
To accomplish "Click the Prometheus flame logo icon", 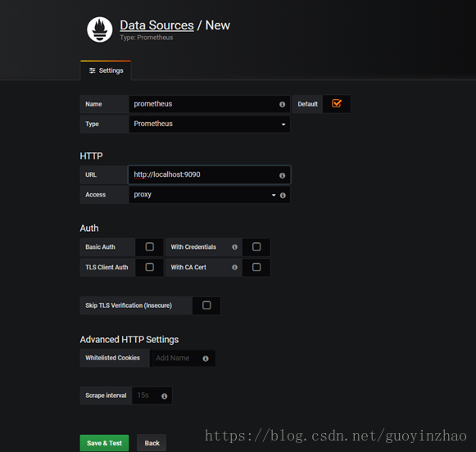I will 100,29.
